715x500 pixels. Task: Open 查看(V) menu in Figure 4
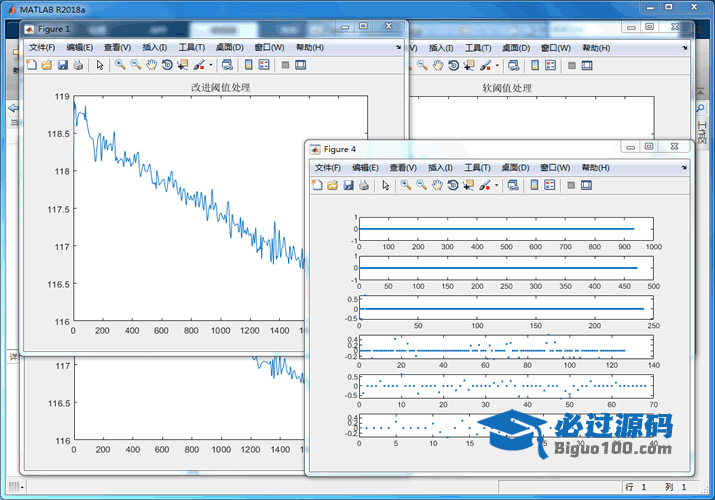tap(404, 168)
